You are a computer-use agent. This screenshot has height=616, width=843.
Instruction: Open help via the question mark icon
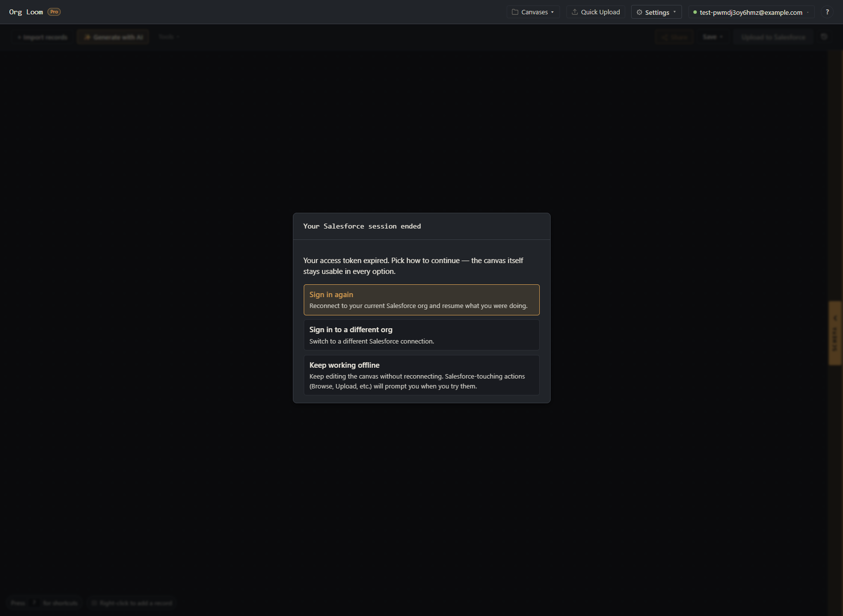click(827, 12)
